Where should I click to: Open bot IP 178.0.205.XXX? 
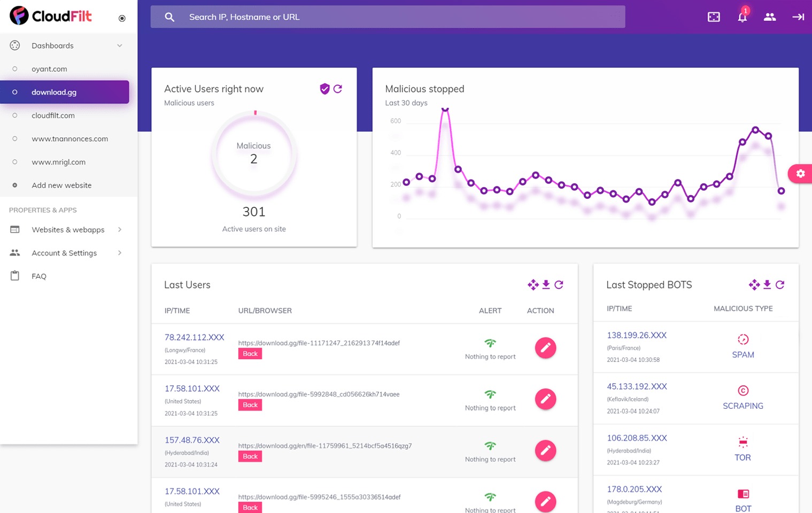(634, 489)
